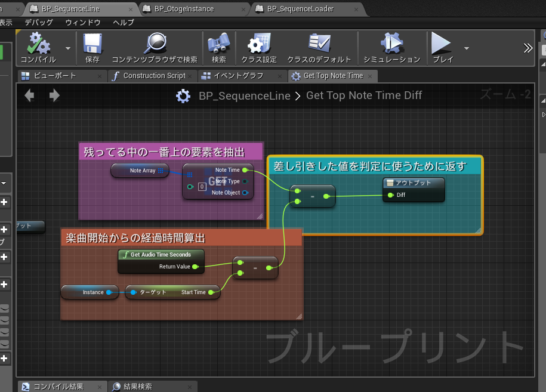Open the ウィンドウ menu
Viewport: 546px width, 392px height.
click(83, 22)
